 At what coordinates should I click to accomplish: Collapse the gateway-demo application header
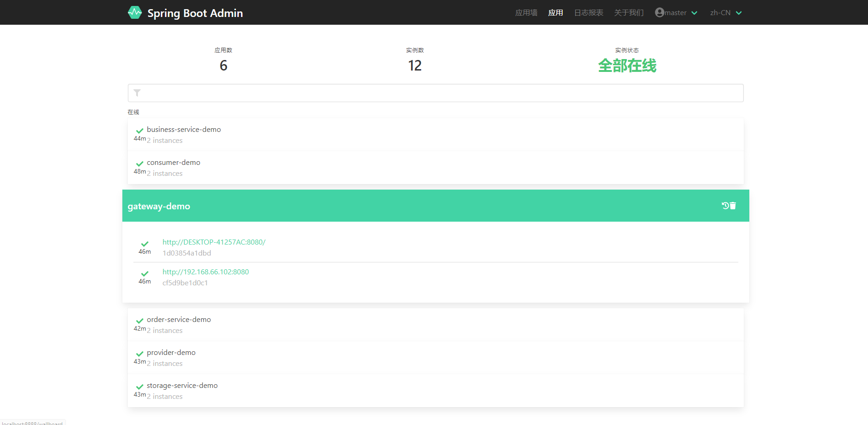pos(412,206)
